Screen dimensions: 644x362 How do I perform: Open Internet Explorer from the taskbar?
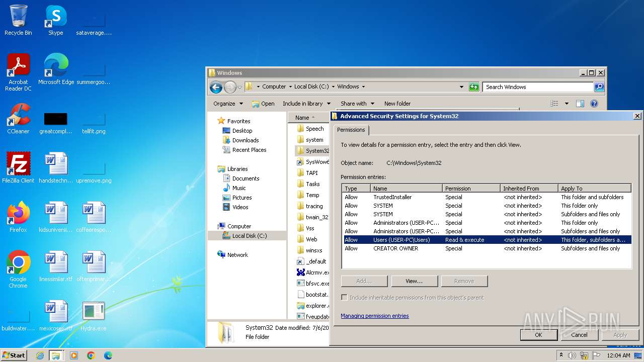click(40, 355)
